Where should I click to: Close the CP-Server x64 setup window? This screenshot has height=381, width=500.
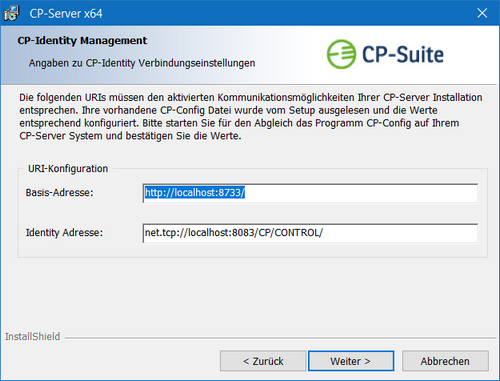482,13
